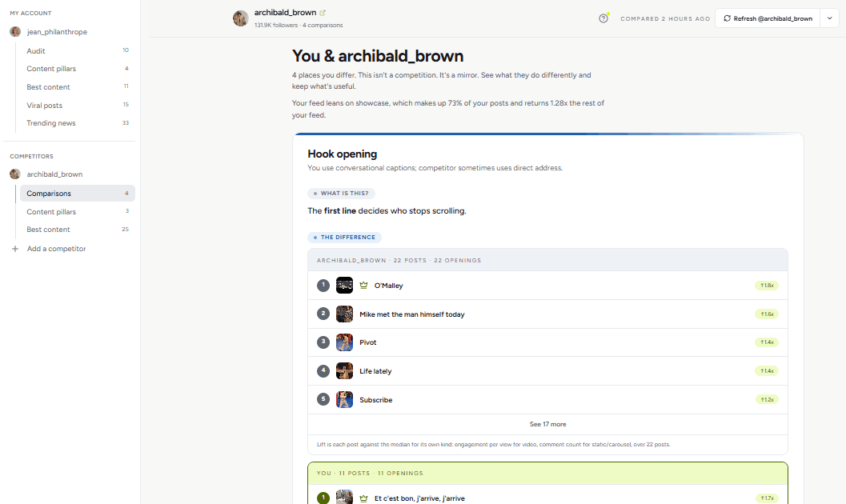Open Trending news
The width and height of the screenshot is (846, 504).
[x=77, y=123]
